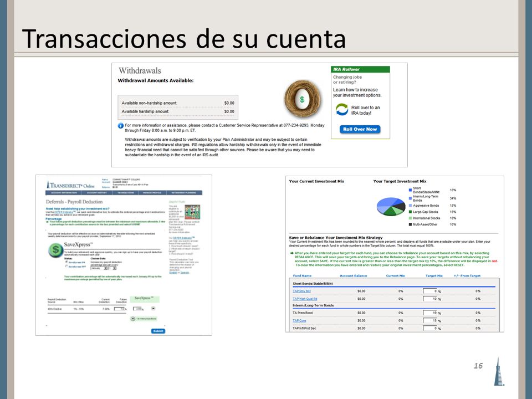532x399 pixels.
Task: Click the TAP Infl Prot Sec target mix field
Action: pos(430,329)
